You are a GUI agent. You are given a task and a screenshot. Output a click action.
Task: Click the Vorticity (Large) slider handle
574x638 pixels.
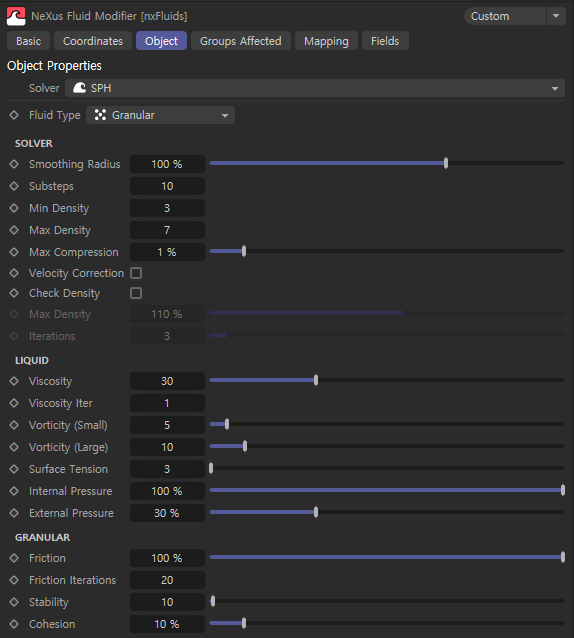(245, 446)
